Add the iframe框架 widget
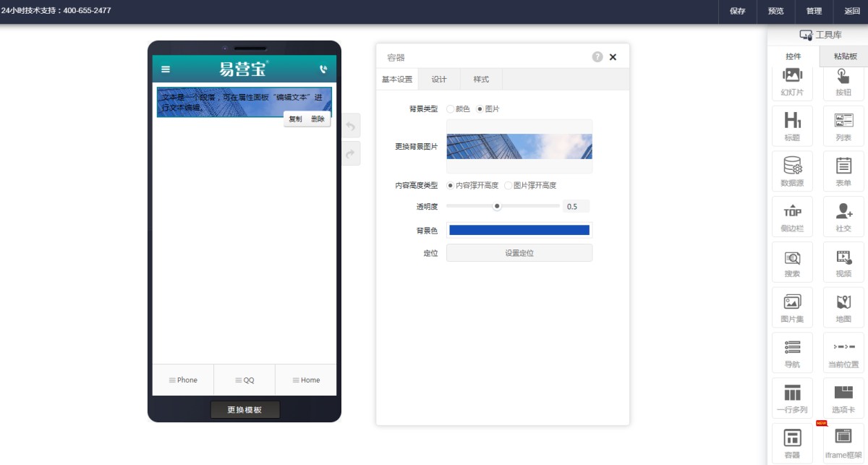868x465 pixels. pyautogui.click(x=843, y=443)
